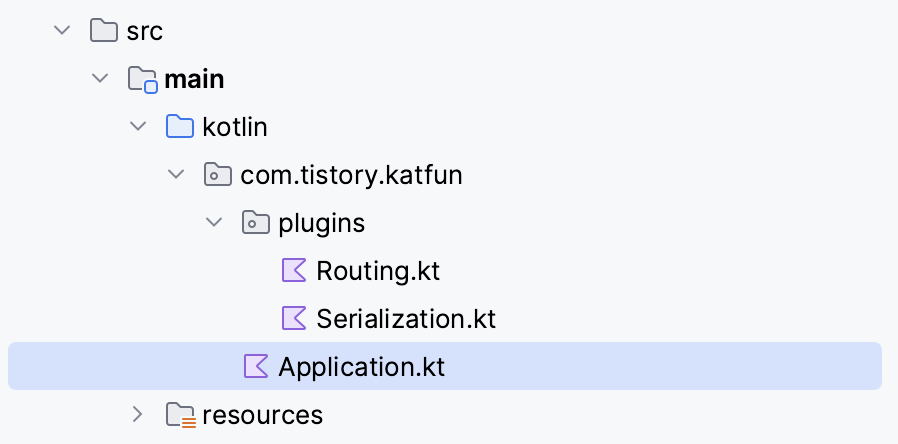Screen dimensions: 898x444
Task: Open the Serialization.kt file name
Action: (x=406, y=319)
